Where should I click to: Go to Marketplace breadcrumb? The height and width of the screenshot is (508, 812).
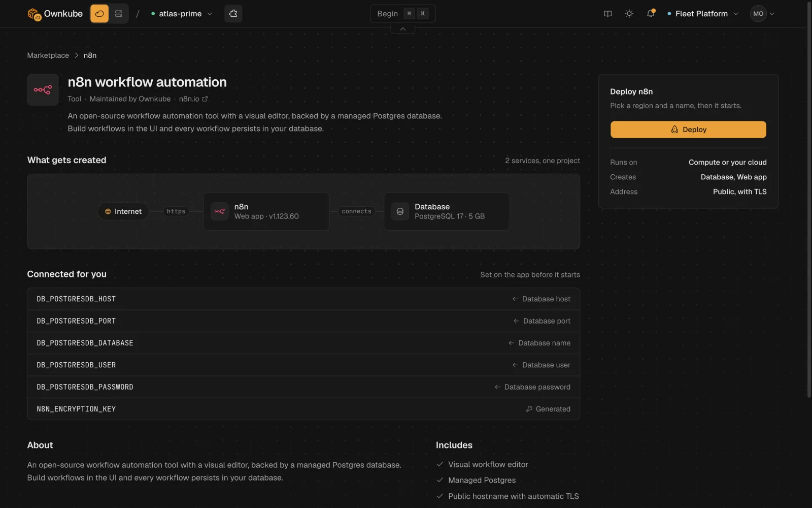pyautogui.click(x=48, y=55)
